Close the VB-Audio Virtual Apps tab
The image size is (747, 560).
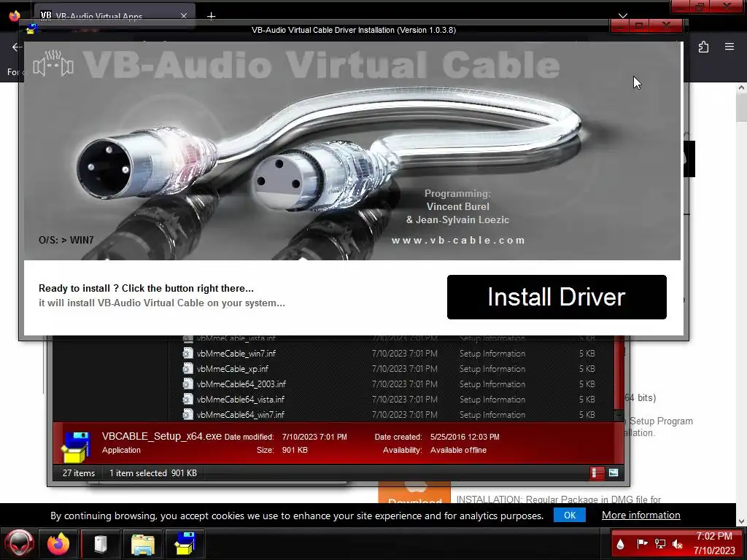pyautogui.click(x=184, y=16)
